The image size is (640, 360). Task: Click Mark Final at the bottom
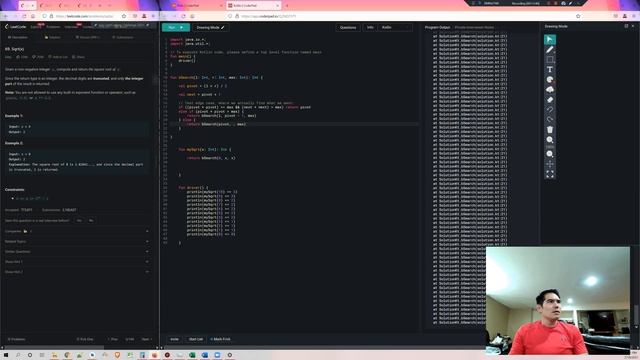[221, 339]
